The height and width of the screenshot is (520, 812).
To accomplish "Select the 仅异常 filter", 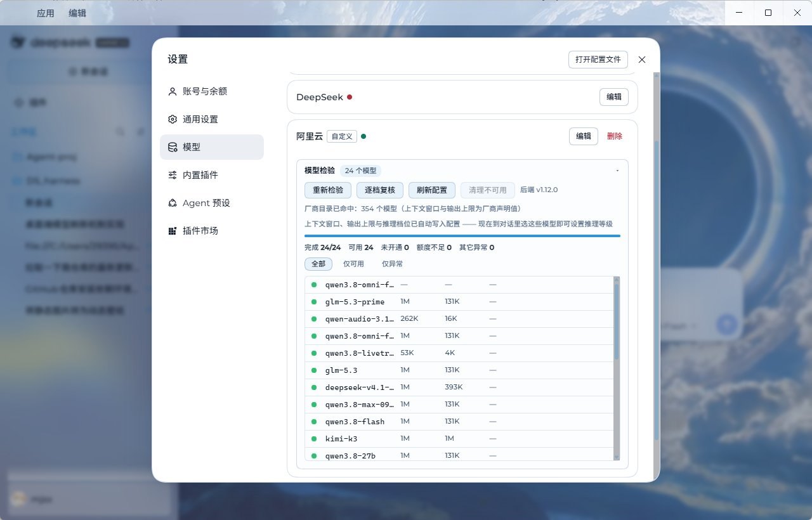I will coord(392,264).
